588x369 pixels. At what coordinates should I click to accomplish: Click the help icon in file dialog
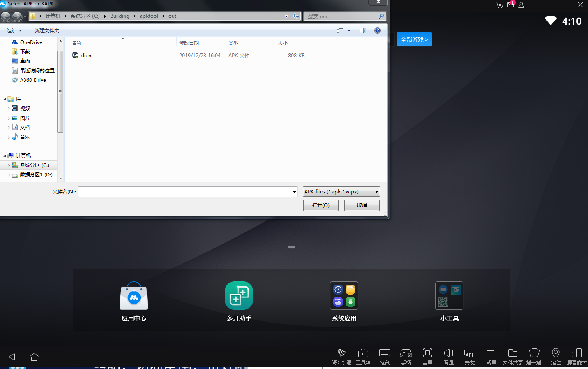[x=378, y=30]
